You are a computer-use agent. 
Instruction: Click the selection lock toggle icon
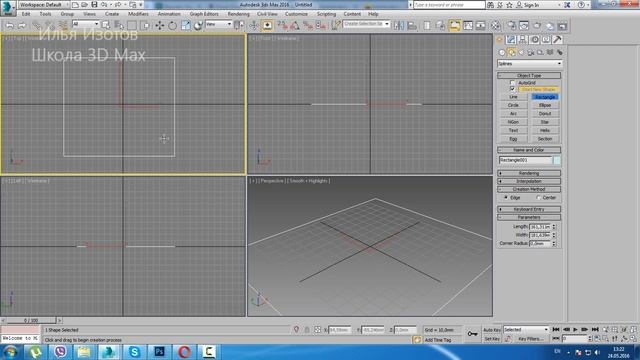coord(307,330)
